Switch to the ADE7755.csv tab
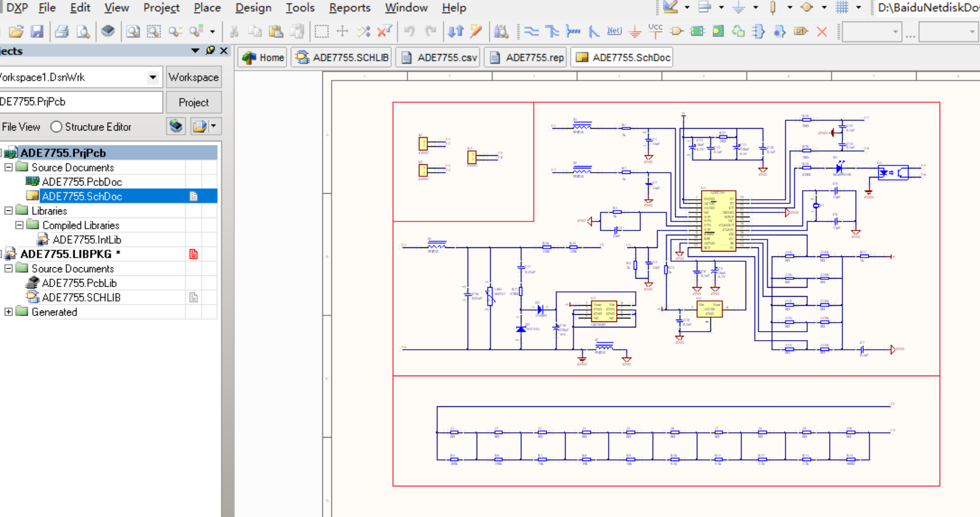 439,58
